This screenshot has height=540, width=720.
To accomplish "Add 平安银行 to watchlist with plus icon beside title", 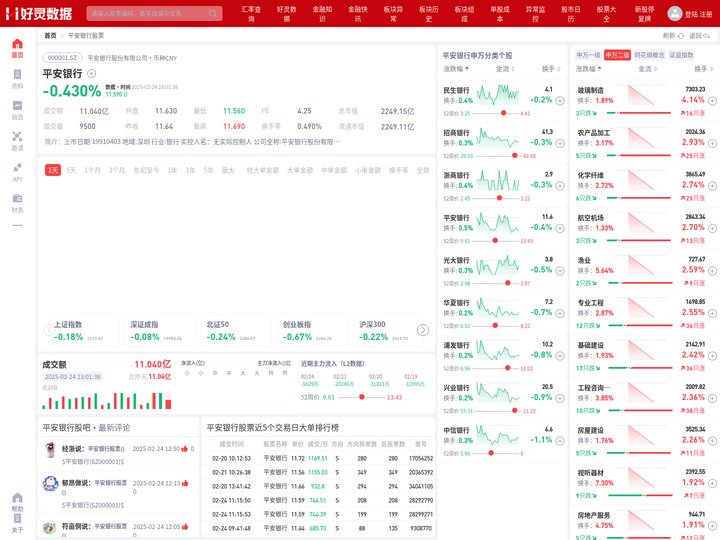I will [91, 73].
